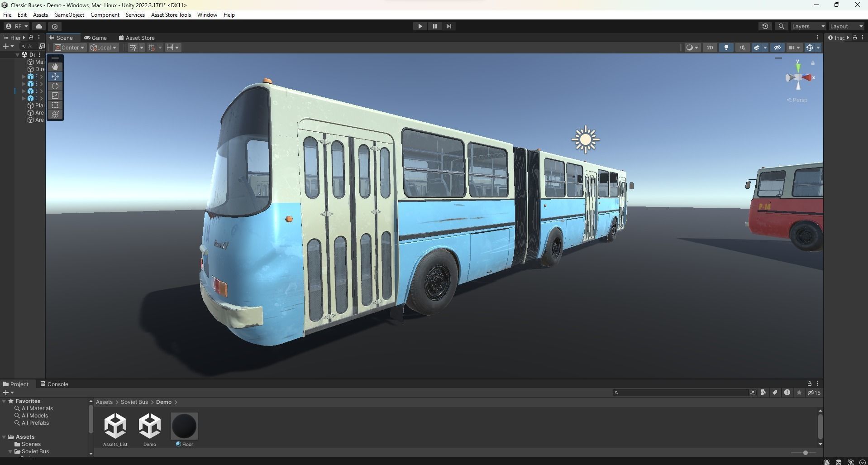Toggle hidden packages visibility count 15
This screenshot has width=868, height=465.
(x=815, y=393)
